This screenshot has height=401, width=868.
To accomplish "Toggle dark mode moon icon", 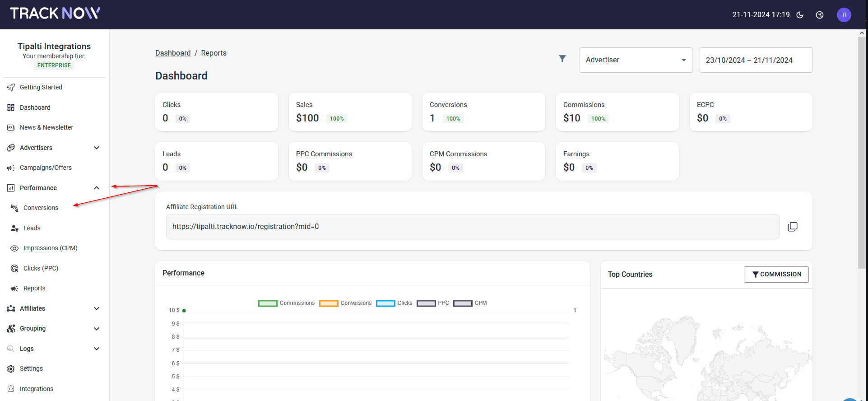I will coord(800,15).
